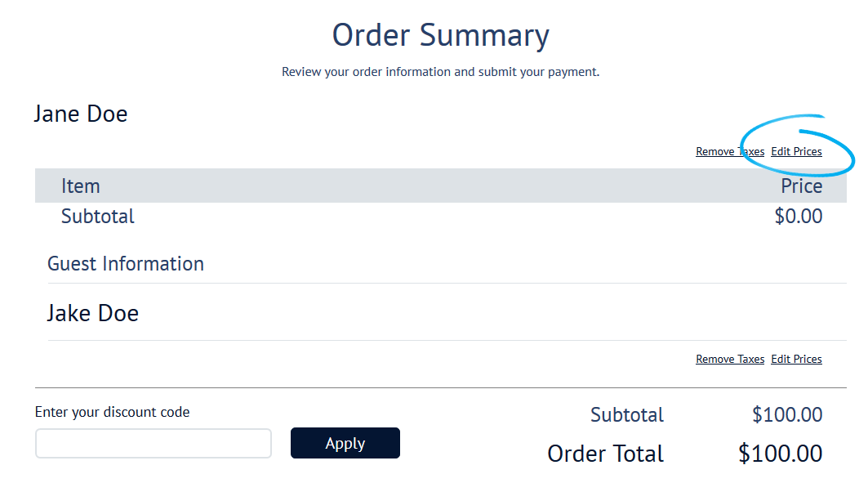
Task: Select Remove Taxes below Jake Doe's items
Action: tap(729, 359)
